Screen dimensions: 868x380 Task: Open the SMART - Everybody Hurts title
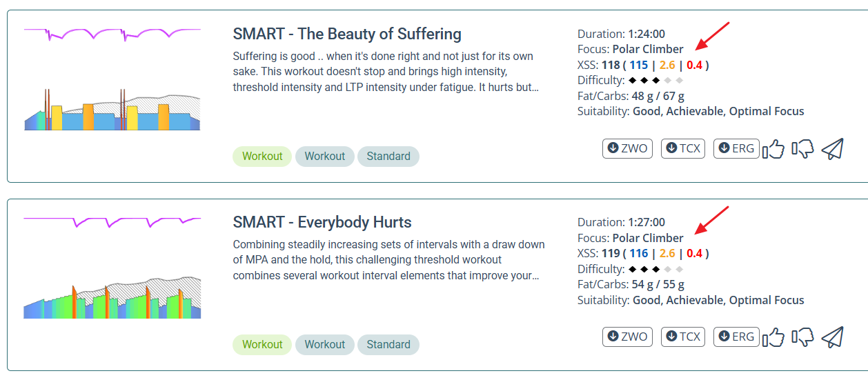coord(322,222)
